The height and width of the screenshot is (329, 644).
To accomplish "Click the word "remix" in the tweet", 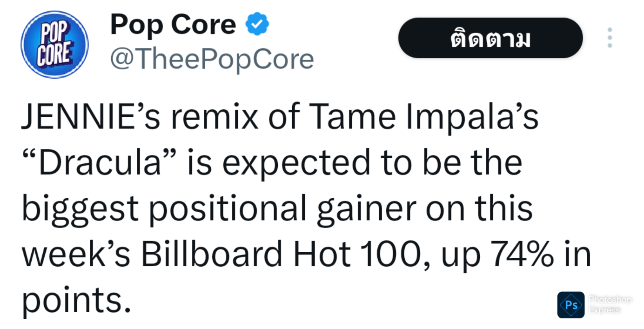I will click(x=214, y=117).
